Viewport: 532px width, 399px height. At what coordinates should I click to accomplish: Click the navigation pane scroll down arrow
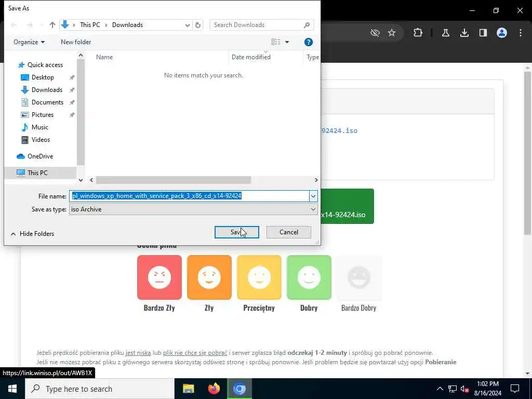tap(81, 180)
